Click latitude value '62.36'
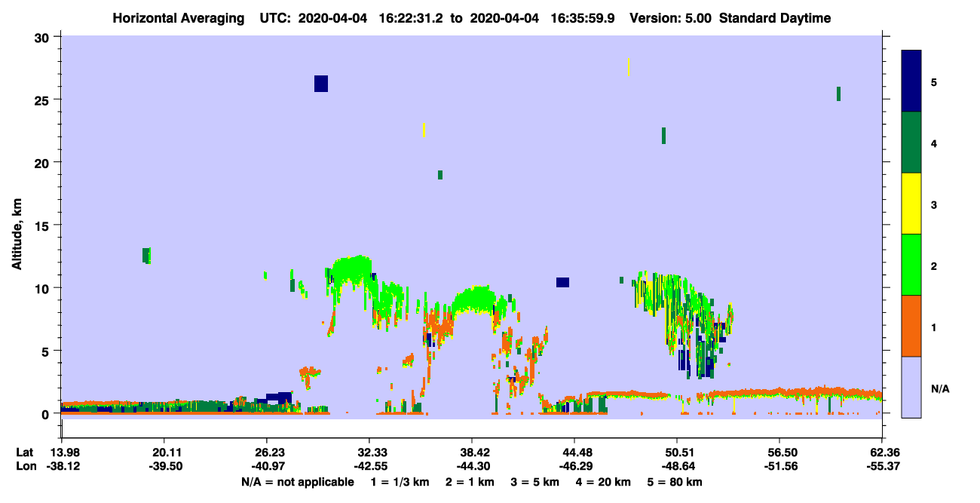980x503 pixels. [x=882, y=452]
